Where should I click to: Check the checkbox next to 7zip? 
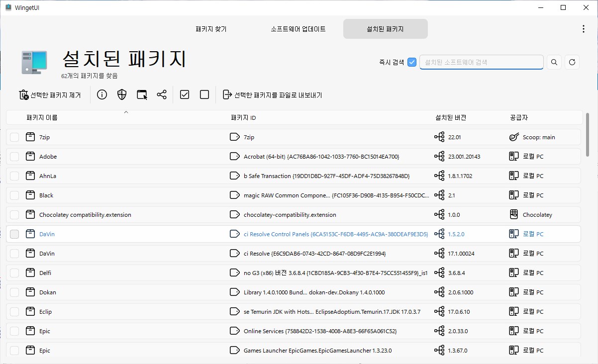click(14, 137)
